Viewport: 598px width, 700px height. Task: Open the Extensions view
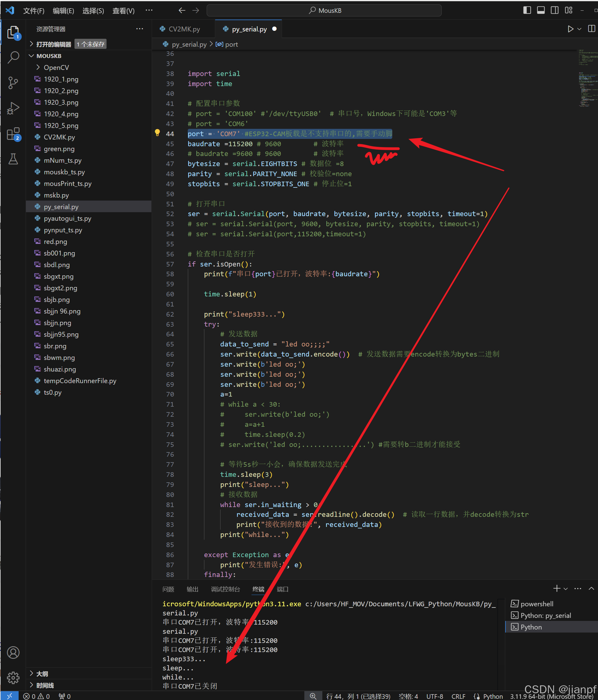click(13, 134)
